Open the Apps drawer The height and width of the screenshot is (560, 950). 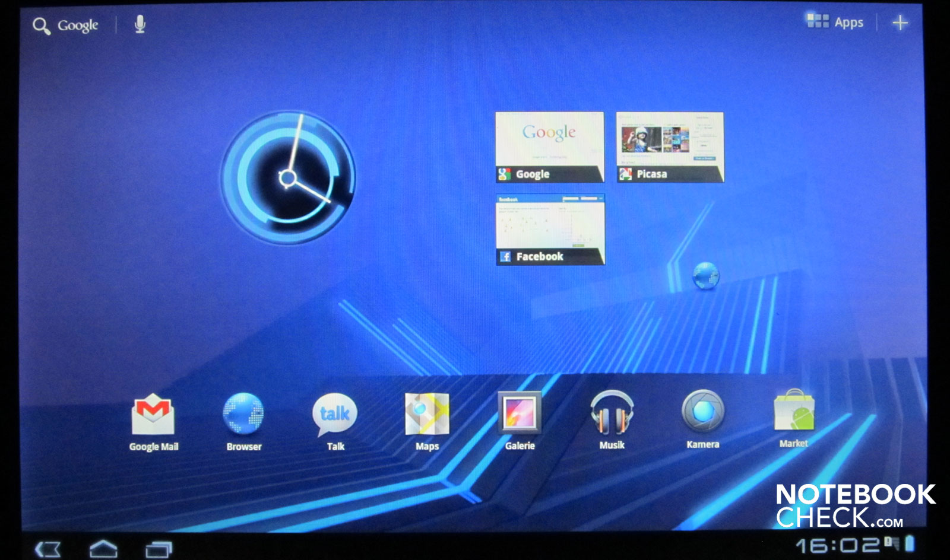point(834,23)
